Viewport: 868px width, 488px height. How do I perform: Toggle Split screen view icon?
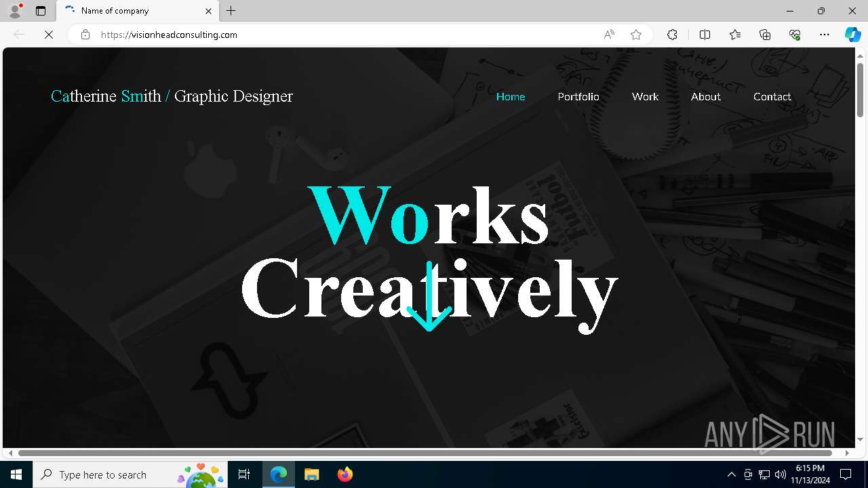click(x=705, y=35)
